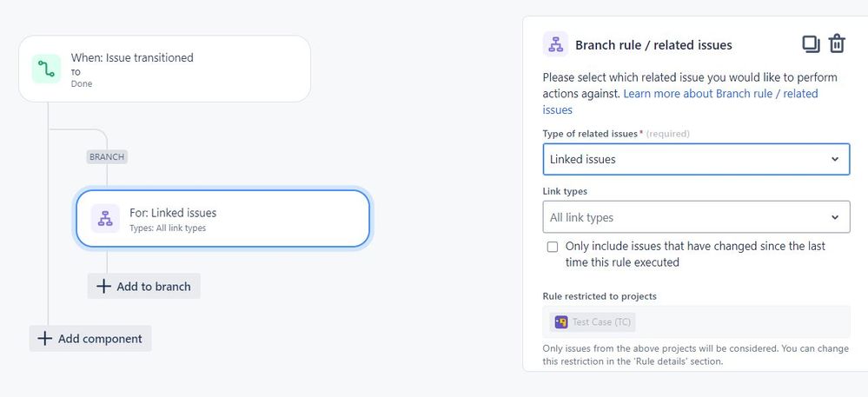Click the Add to branch button
This screenshot has width=868, height=397.
[x=144, y=287]
